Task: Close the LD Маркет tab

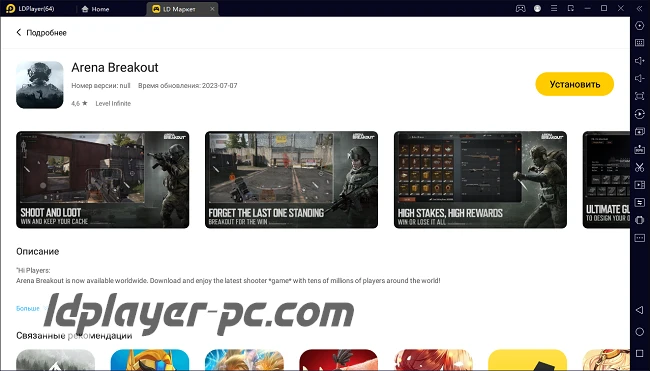Action: 212,9
